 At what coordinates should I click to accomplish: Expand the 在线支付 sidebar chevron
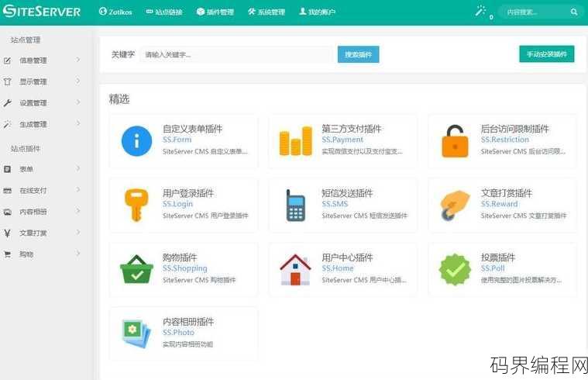[x=78, y=190]
